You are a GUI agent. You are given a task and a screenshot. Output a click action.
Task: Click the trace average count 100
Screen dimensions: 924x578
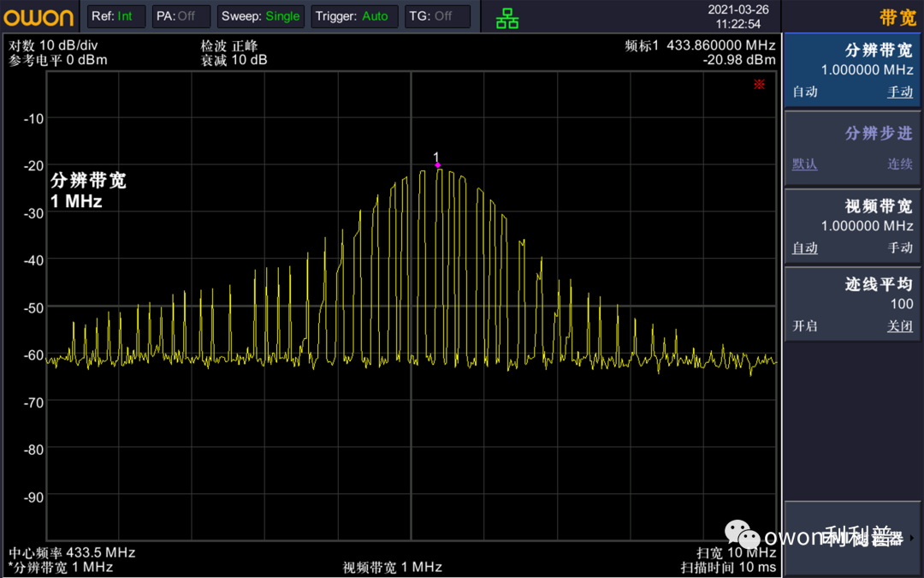pos(902,304)
